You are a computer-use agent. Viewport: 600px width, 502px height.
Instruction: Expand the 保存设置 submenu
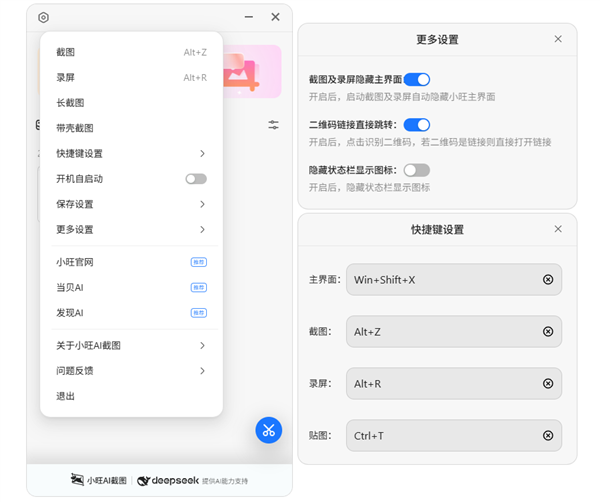(130, 204)
